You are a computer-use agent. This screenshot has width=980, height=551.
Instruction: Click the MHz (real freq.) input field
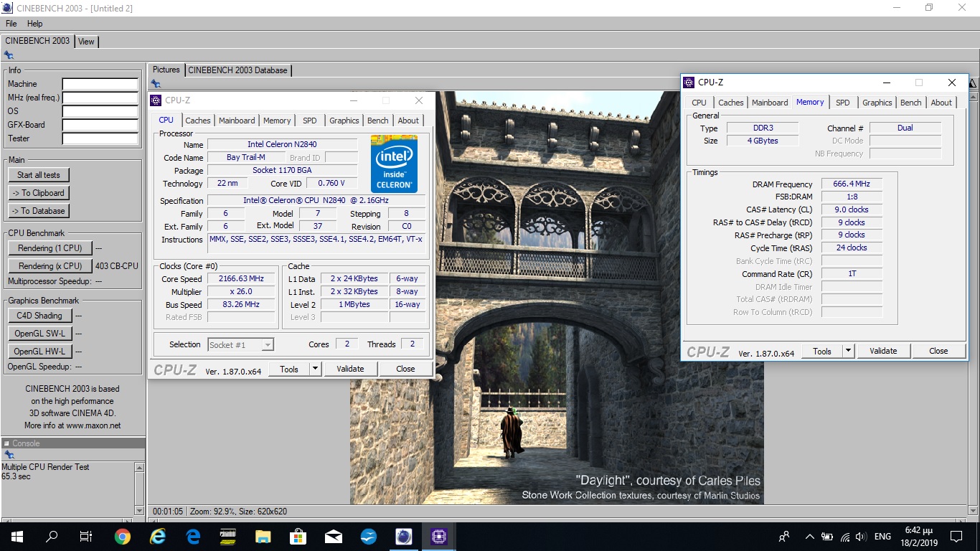tap(100, 98)
